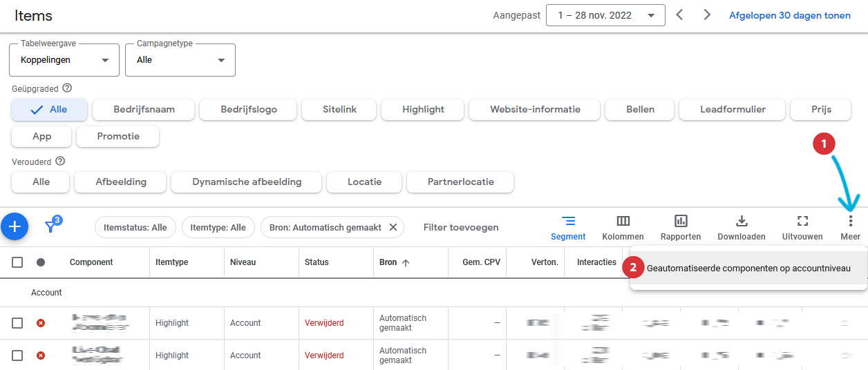Screen dimensions: 868x370
Task: Select the Promotie chip
Action: [118, 136]
